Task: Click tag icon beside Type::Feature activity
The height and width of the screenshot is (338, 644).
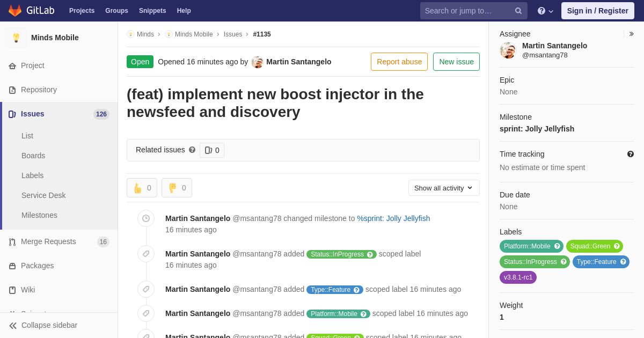Action: click(x=146, y=289)
